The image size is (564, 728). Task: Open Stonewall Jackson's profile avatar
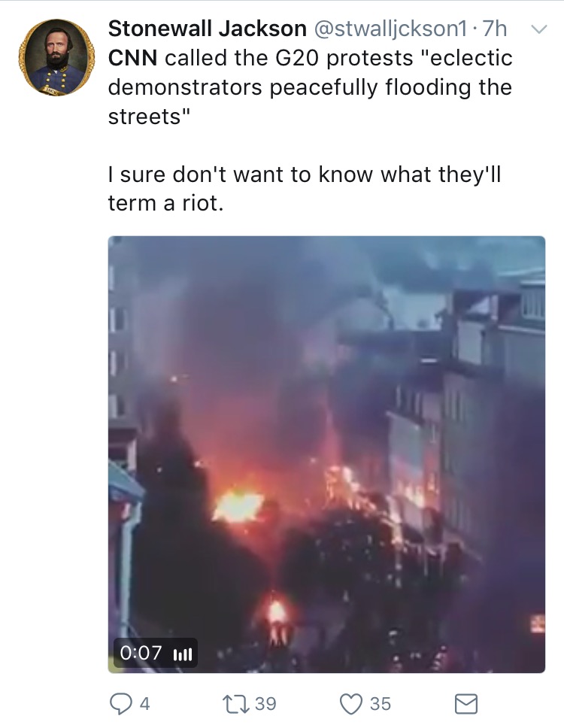pos(56,58)
